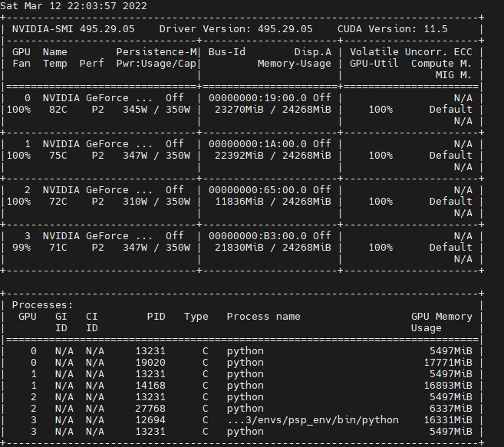Viewport: 504px width, 447px height.
Task: Click process name '...3/envs/psp_env/bin/python'
Action: pos(313,420)
